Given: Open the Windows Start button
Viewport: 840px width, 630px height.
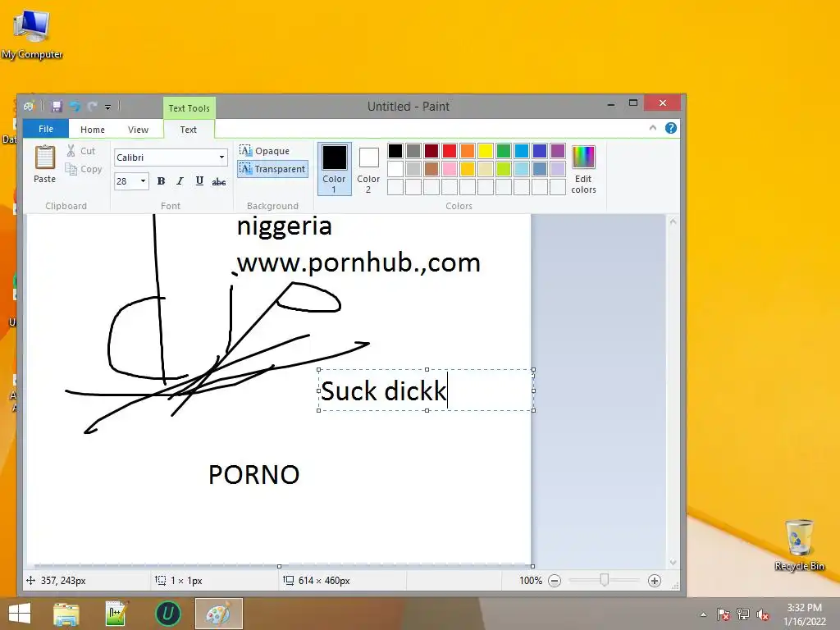Looking at the screenshot, I should tap(20, 614).
